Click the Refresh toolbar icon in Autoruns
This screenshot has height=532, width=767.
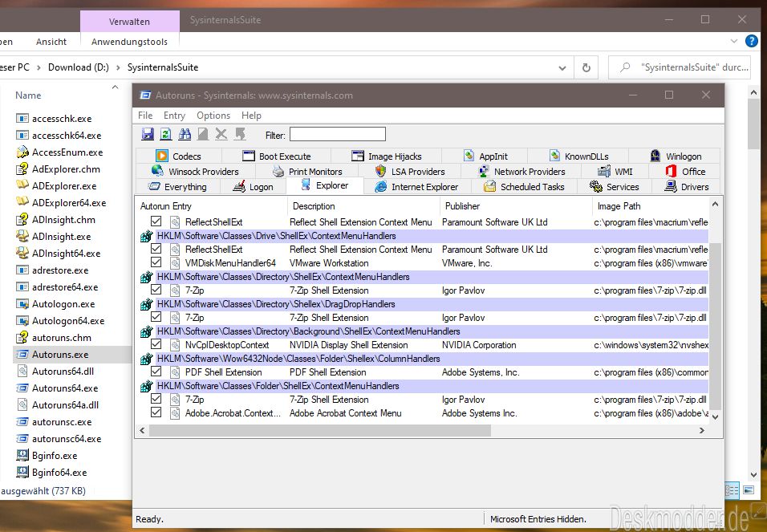166,134
